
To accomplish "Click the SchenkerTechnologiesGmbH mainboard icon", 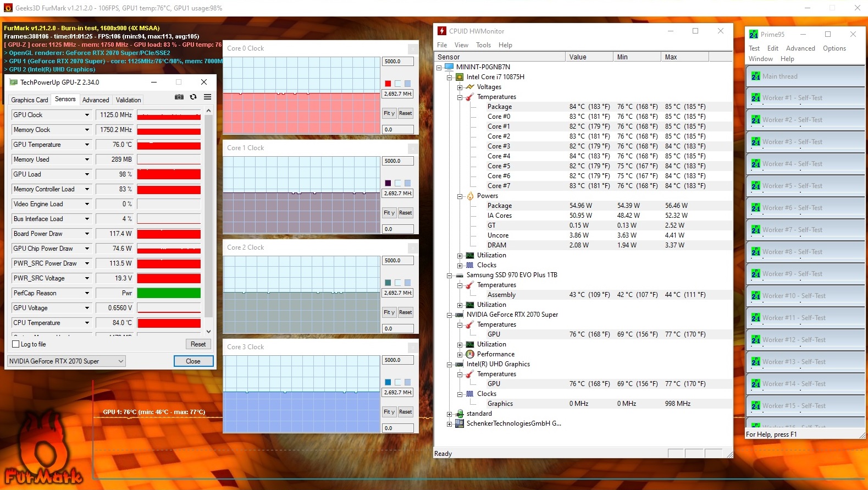I will 460,423.
